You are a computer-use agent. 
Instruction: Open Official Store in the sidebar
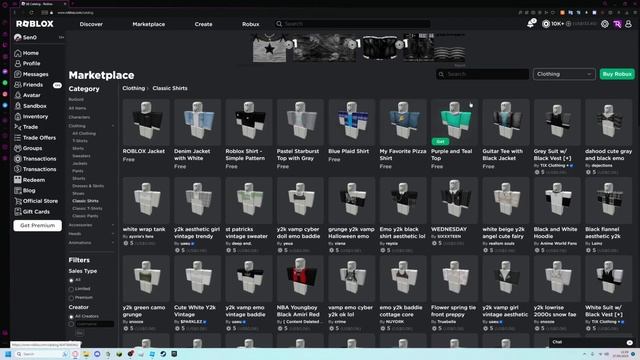tap(36, 201)
